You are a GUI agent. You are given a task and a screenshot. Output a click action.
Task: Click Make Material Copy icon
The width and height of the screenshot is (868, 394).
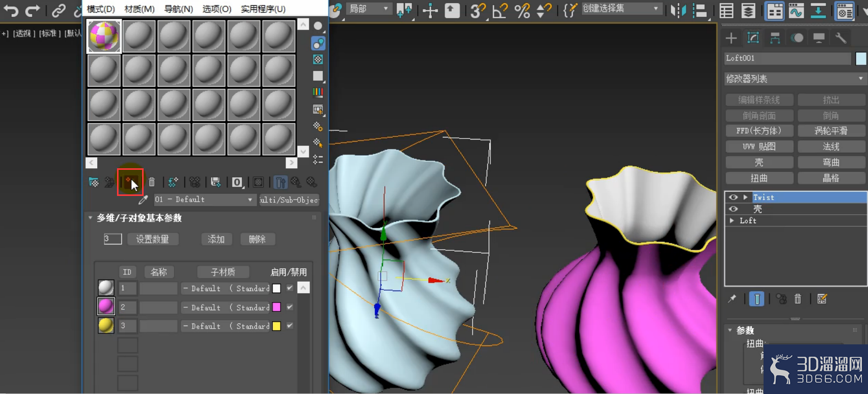pyautogui.click(x=173, y=182)
